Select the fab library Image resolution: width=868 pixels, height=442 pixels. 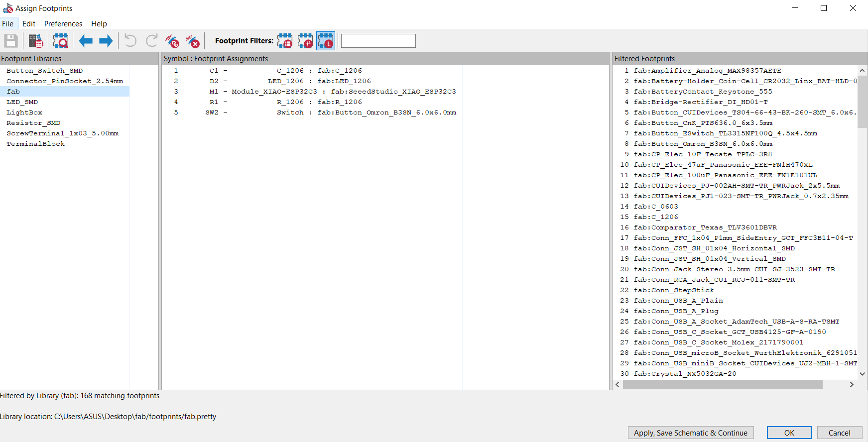pos(65,92)
